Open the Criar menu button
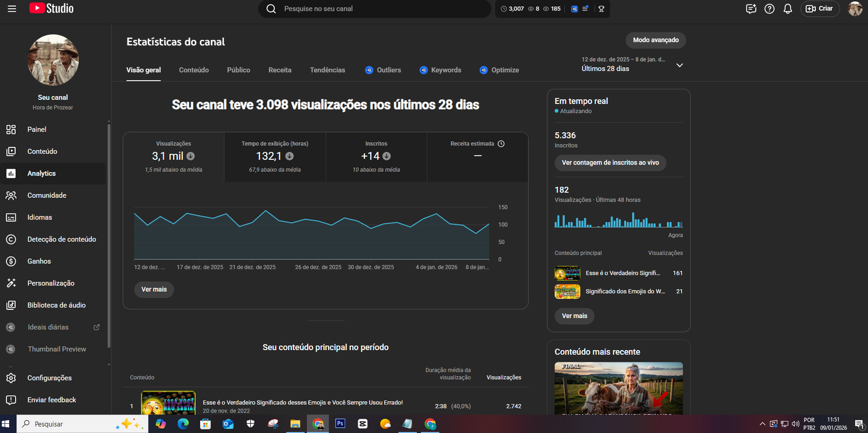Viewport: 868px width, 433px height. pyautogui.click(x=820, y=9)
